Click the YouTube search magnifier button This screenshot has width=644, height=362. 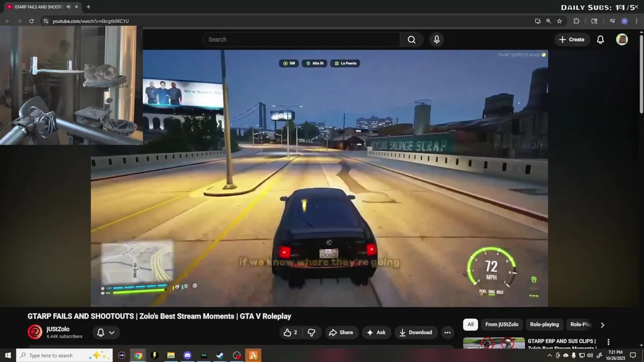coord(412,40)
